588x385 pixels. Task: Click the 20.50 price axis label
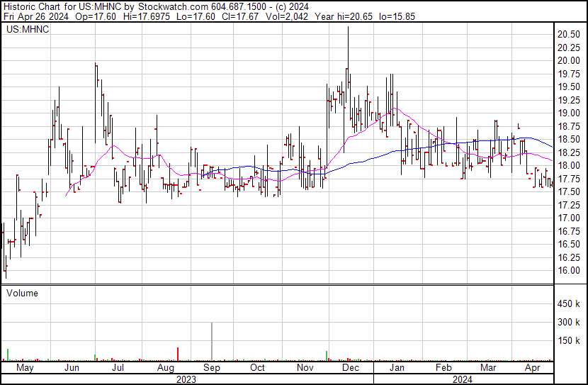coord(569,34)
